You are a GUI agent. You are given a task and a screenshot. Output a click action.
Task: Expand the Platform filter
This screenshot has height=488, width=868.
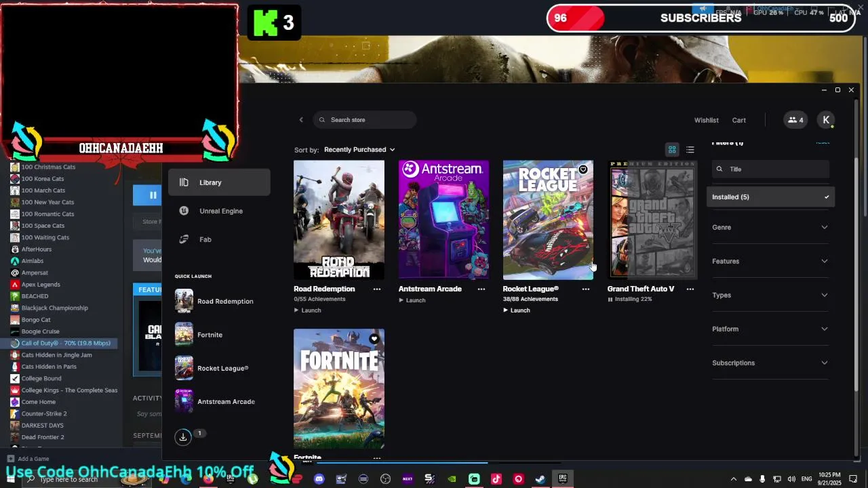point(770,329)
